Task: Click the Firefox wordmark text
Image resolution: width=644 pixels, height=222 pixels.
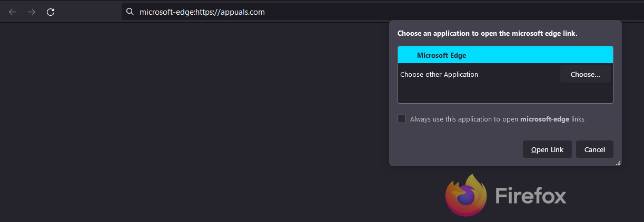Action: coord(531,196)
